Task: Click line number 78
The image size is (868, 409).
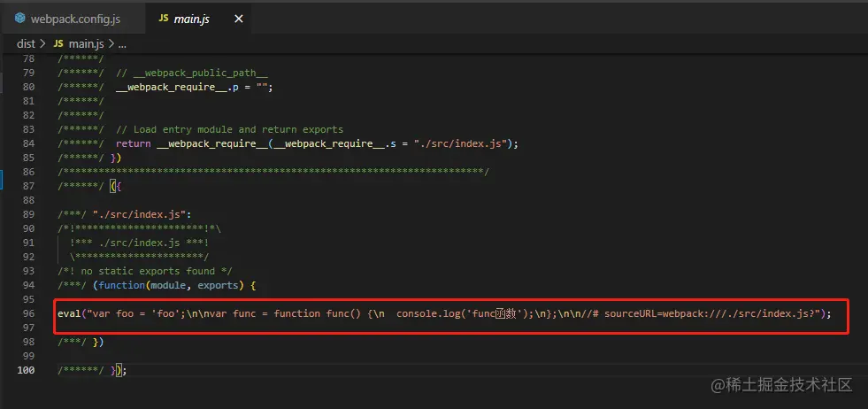Action: [29, 58]
